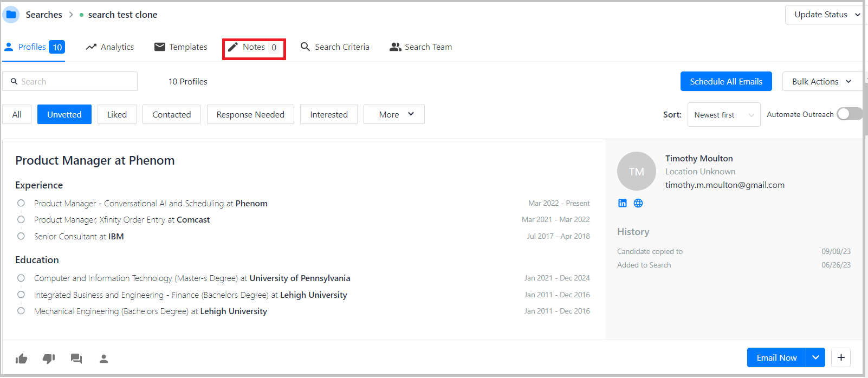Click the search test clone breadcrumb

click(122, 15)
